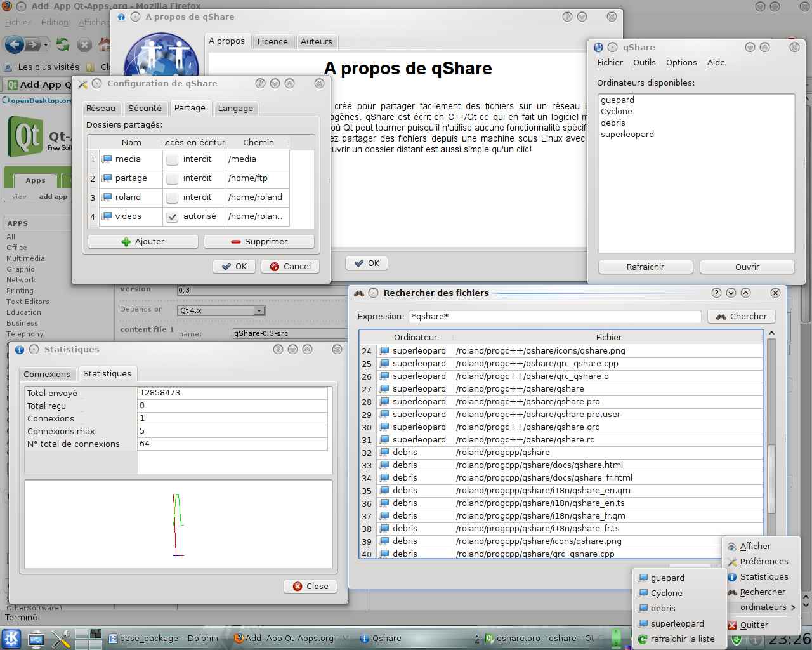Open Options menu in qShare window
The image size is (812, 650).
pyautogui.click(x=681, y=62)
